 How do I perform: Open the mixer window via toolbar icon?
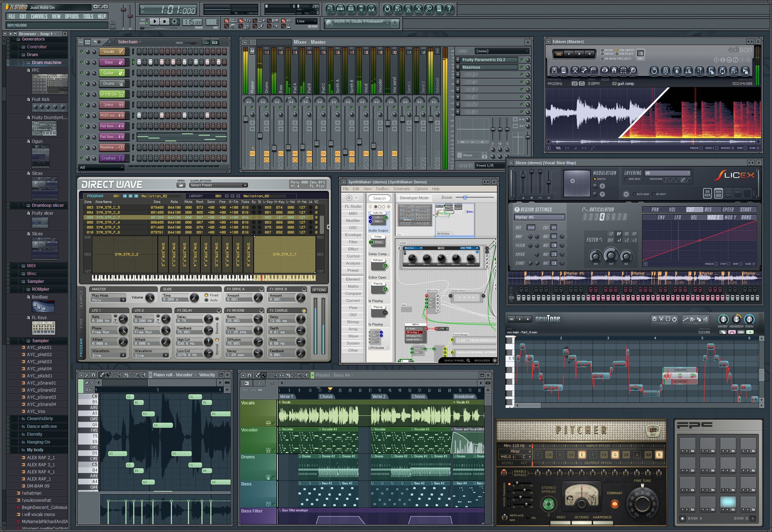point(371,9)
